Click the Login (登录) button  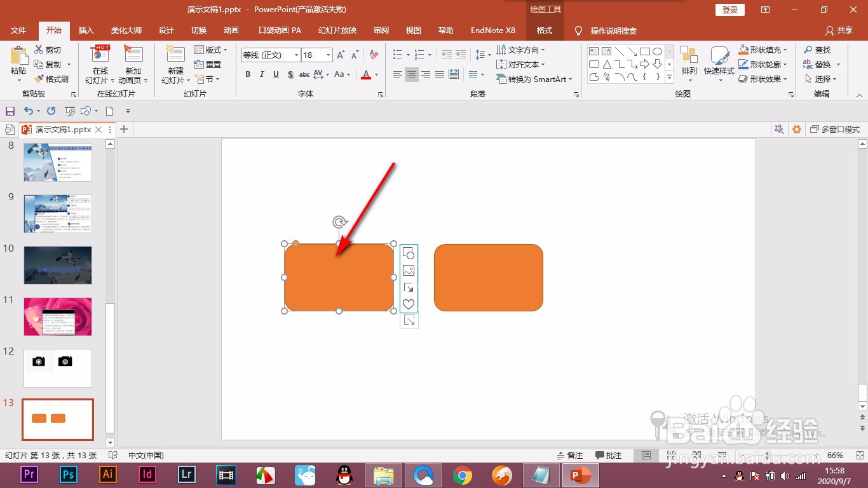(730, 10)
